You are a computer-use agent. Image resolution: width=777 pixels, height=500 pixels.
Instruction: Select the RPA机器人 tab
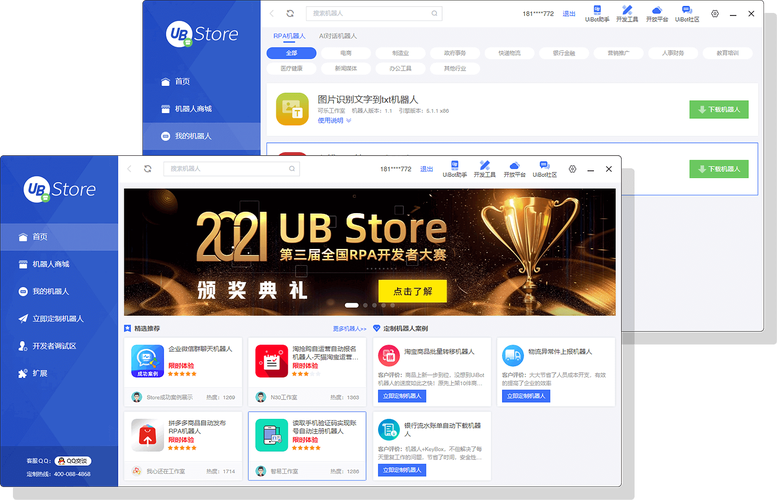point(291,35)
